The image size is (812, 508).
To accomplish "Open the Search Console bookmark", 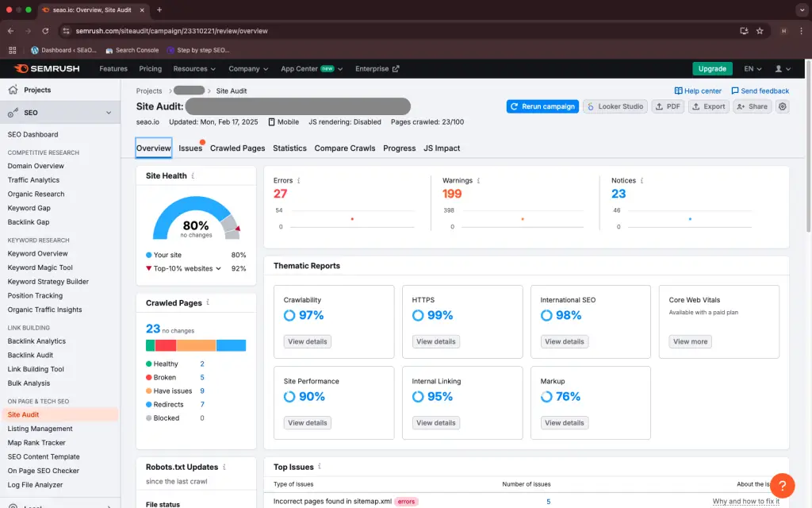I will tap(132, 50).
